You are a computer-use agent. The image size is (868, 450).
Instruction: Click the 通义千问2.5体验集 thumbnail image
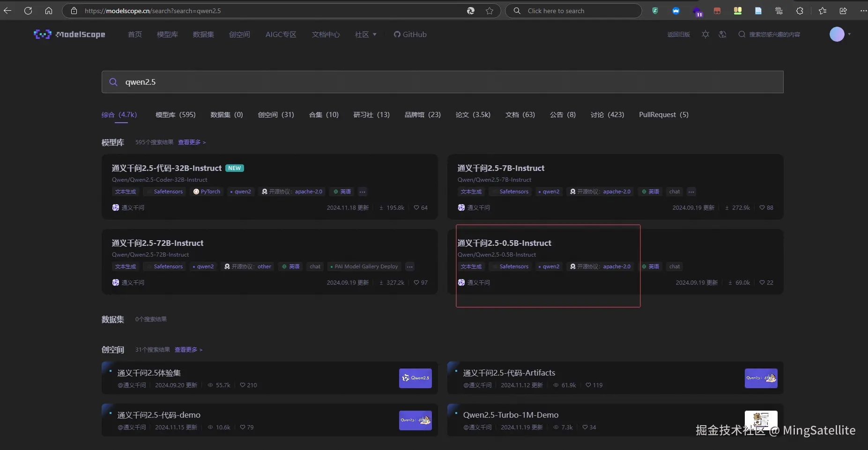[415, 378]
